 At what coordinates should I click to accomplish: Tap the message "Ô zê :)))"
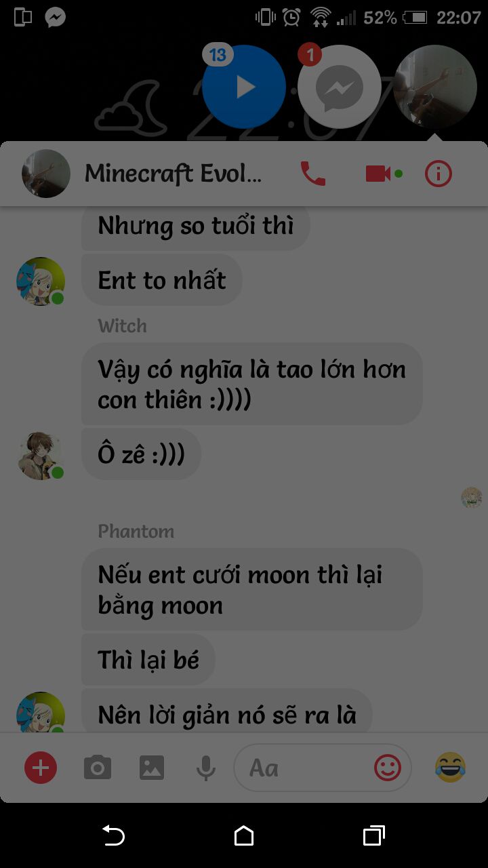point(142,454)
